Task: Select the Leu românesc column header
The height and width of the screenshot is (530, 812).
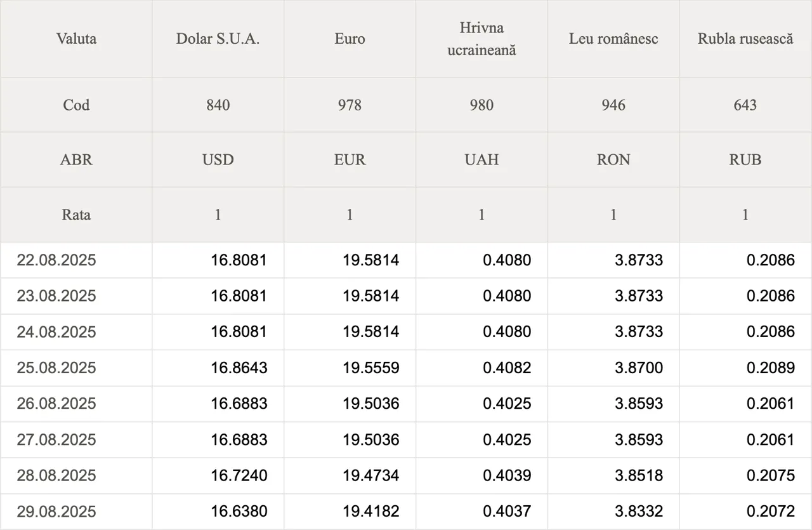Action: [613, 39]
